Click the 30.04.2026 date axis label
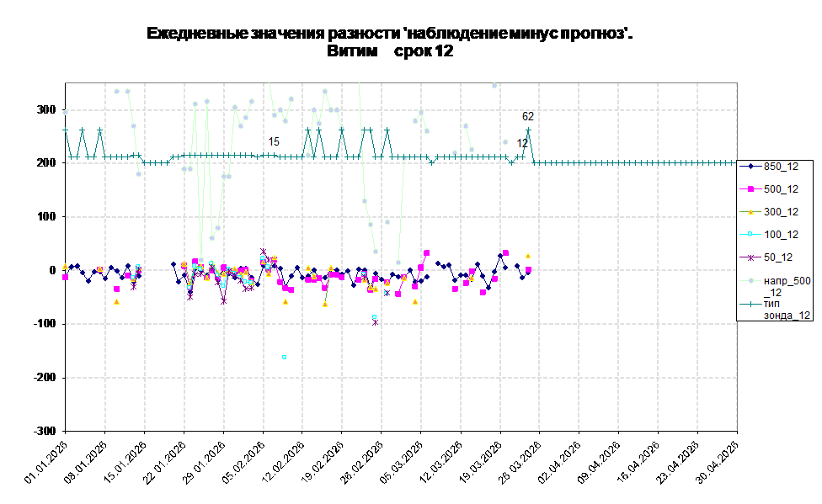The height and width of the screenshot is (504, 822). (718, 463)
